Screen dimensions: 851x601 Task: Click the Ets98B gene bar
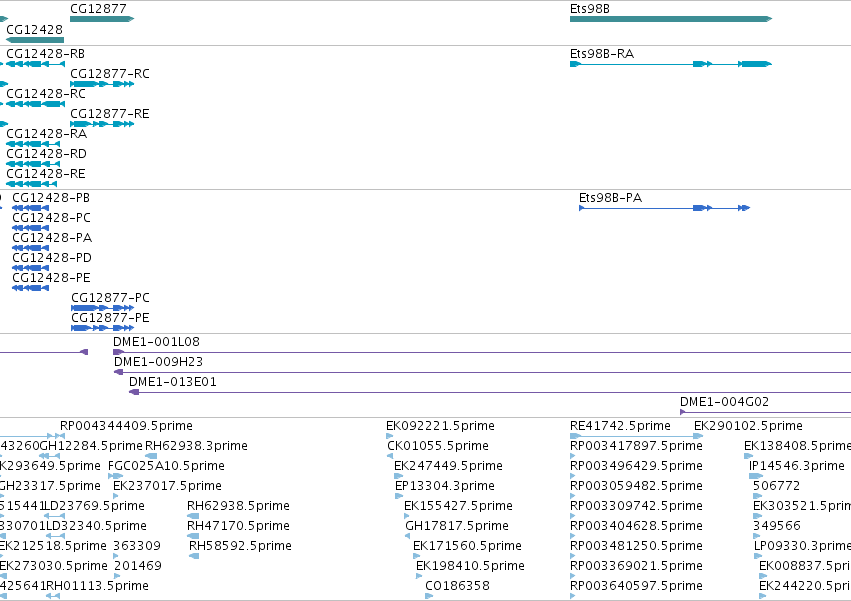[671, 19]
